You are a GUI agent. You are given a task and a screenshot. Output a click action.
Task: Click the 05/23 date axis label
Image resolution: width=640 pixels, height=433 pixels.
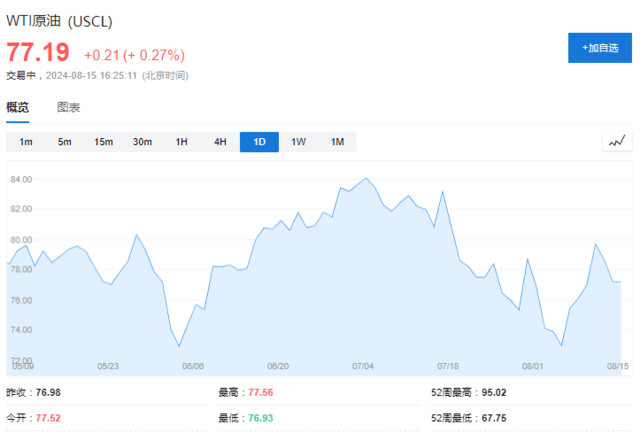pos(108,366)
